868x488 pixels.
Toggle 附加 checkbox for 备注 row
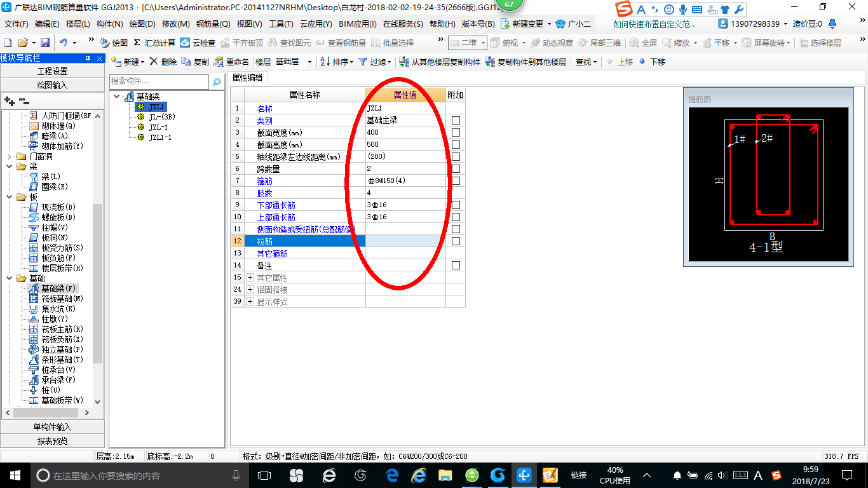click(x=456, y=265)
